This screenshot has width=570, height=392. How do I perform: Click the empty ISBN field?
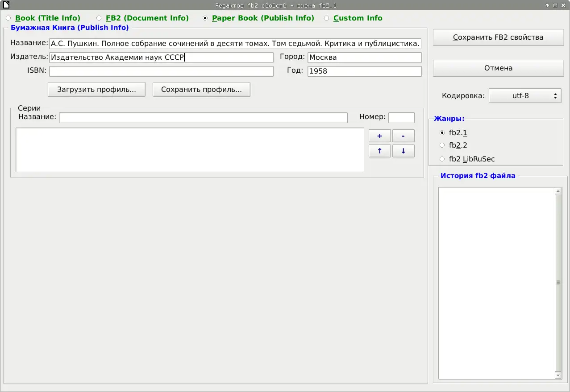pyautogui.click(x=161, y=71)
